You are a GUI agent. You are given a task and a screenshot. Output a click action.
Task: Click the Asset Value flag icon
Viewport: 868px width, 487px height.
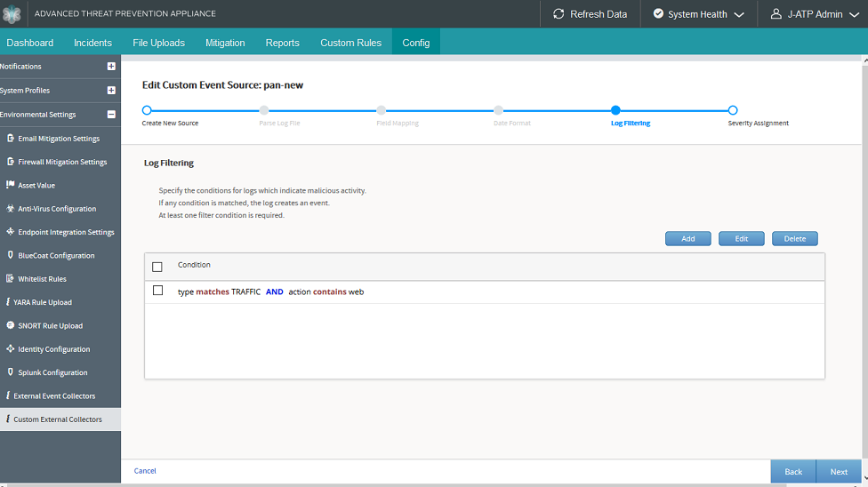pyautogui.click(x=10, y=185)
